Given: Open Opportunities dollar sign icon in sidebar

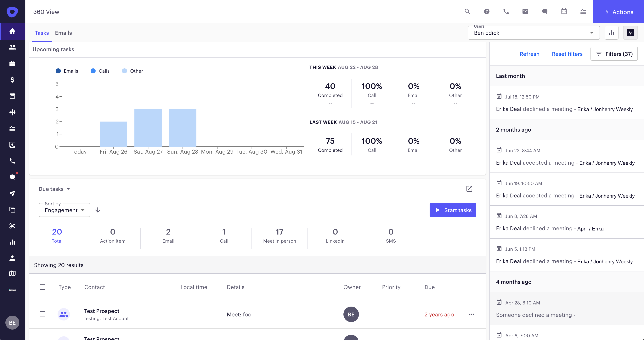Looking at the screenshot, I should pos(12,80).
